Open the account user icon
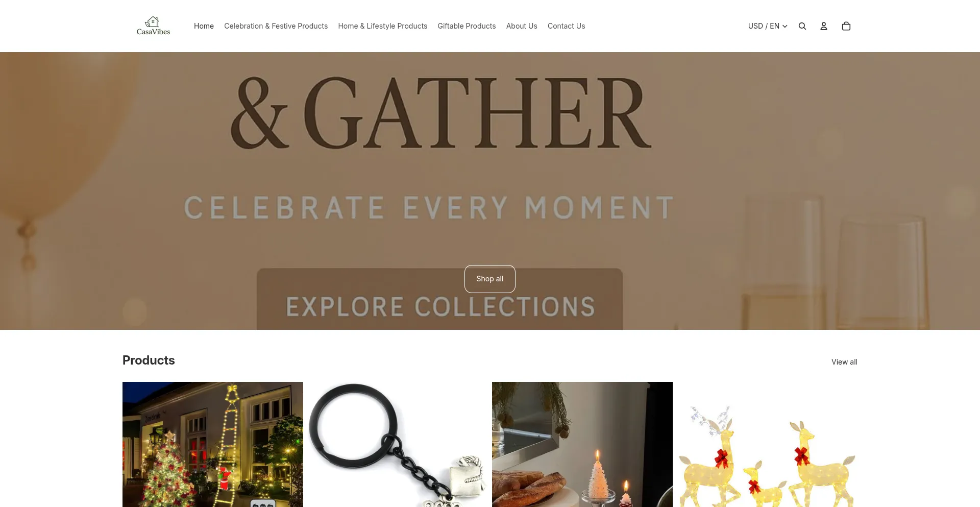Screen dimensions: 980x507 coord(824,26)
